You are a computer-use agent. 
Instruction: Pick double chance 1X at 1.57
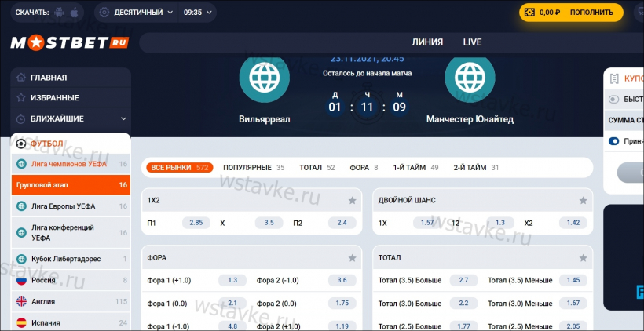pyautogui.click(x=427, y=223)
